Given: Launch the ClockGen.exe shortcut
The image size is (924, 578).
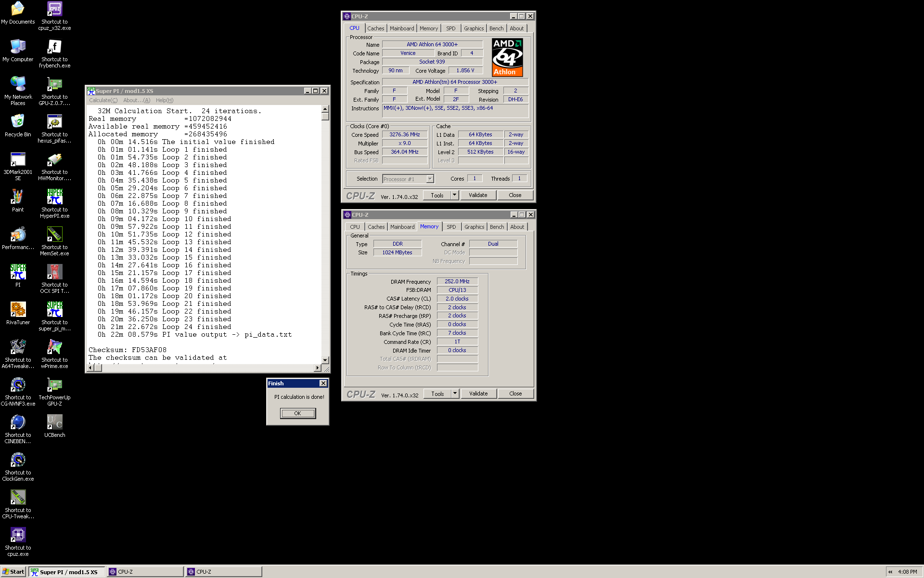Looking at the screenshot, I should pos(18,467).
